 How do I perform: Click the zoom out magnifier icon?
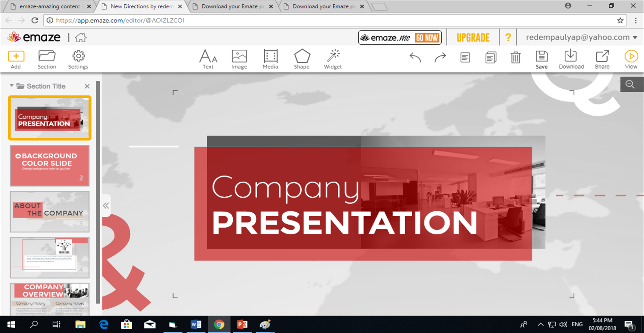pyautogui.click(x=630, y=84)
